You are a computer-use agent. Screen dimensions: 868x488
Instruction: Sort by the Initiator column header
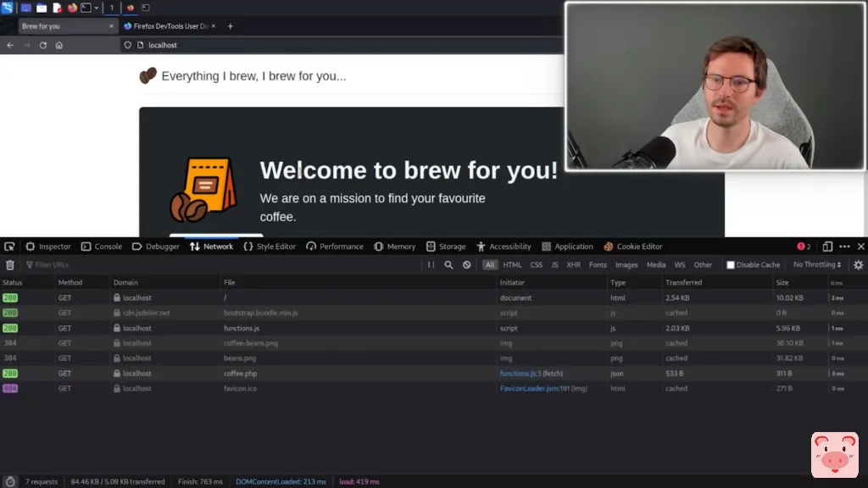pos(552,283)
